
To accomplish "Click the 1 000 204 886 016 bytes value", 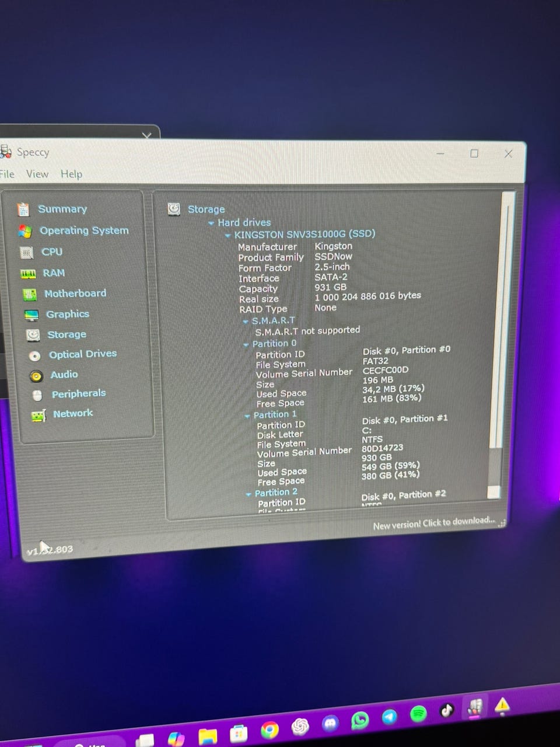I will 367,296.
